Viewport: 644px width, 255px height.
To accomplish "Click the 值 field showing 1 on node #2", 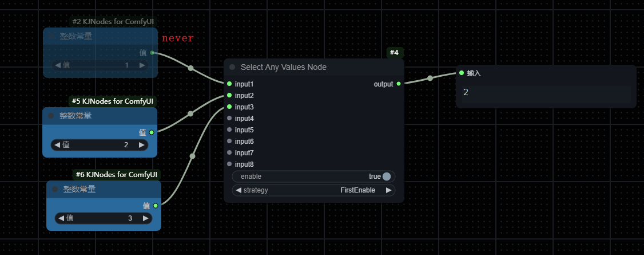I will pos(100,65).
